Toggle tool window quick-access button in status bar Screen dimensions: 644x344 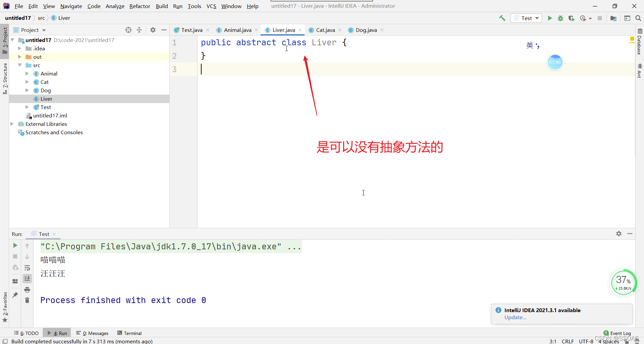click(x=5, y=341)
